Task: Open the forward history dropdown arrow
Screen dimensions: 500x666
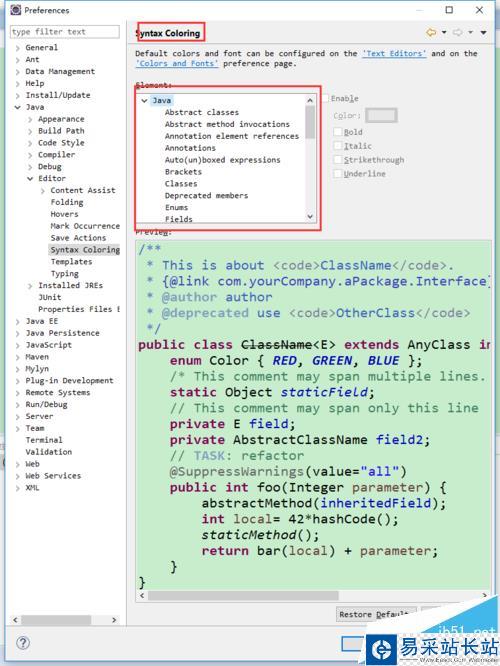Action: pyautogui.click(x=470, y=32)
